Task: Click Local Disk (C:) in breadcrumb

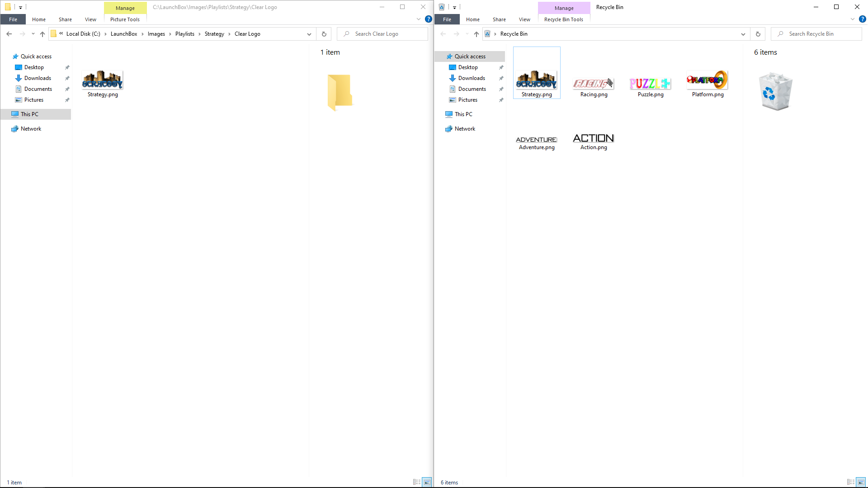Action: tap(83, 34)
